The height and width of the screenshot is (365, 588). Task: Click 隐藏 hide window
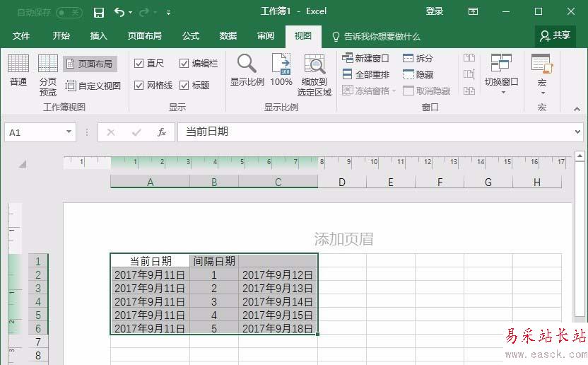pos(418,74)
